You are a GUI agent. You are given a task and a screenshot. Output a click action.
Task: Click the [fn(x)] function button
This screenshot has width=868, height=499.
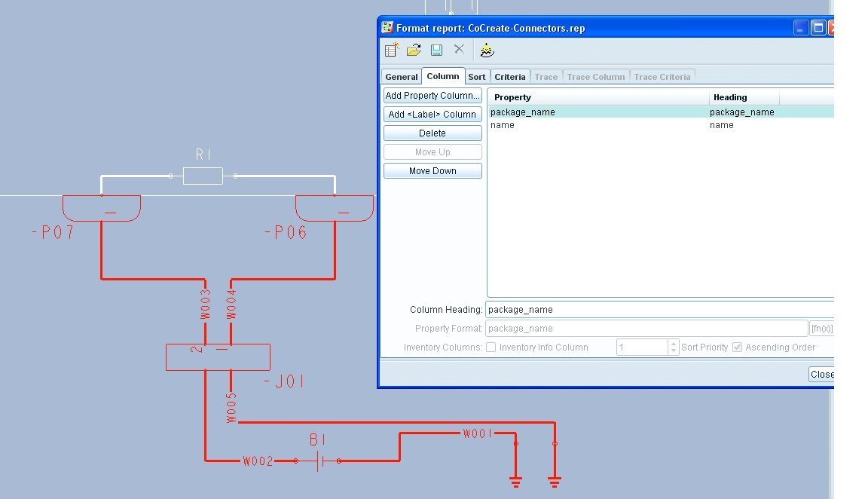click(x=821, y=329)
